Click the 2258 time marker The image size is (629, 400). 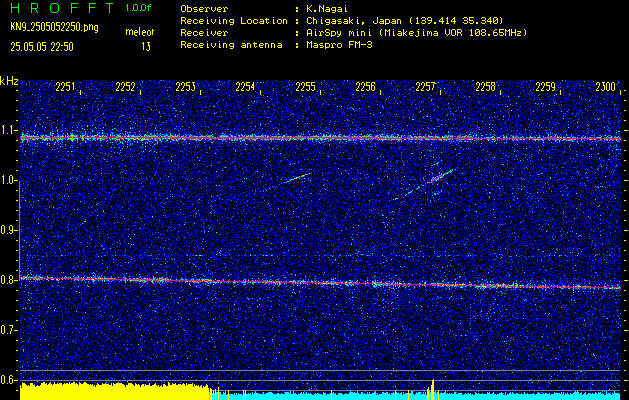point(485,87)
